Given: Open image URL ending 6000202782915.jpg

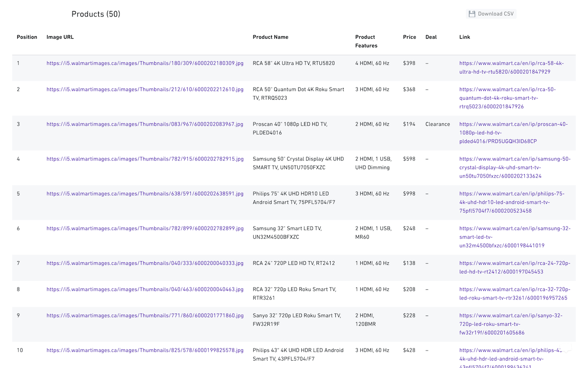Looking at the screenshot, I should (145, 159).
